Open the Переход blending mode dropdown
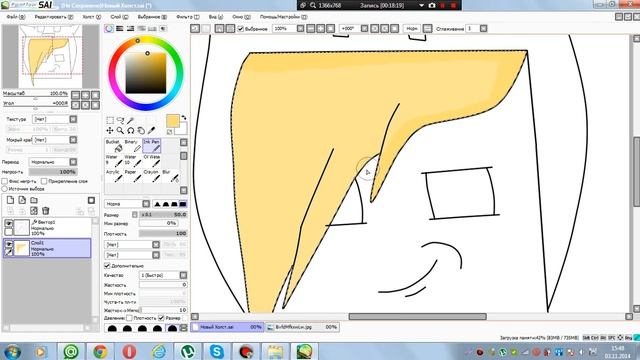Screen dimensions: 640x360 pos(53,162)
